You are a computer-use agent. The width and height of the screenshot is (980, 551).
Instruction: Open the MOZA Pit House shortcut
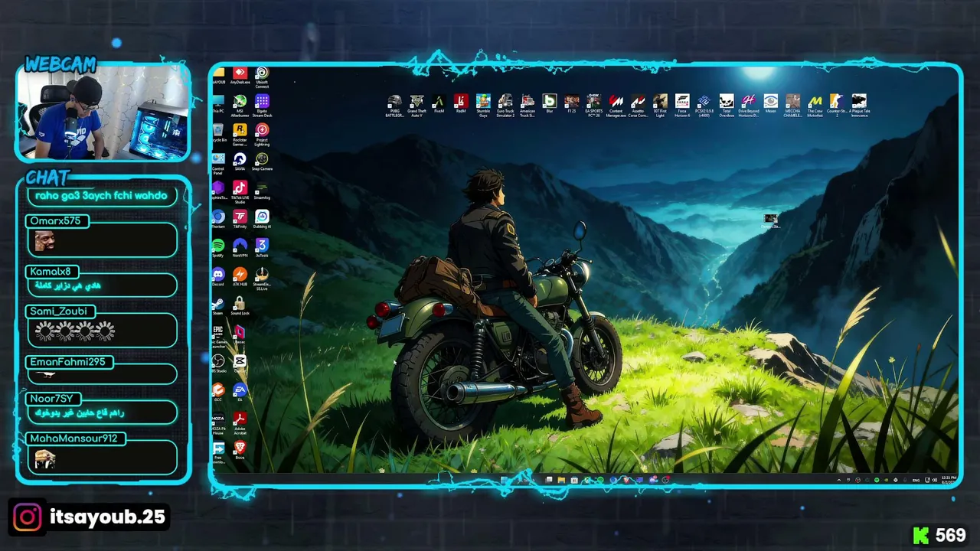click(218, 422)
